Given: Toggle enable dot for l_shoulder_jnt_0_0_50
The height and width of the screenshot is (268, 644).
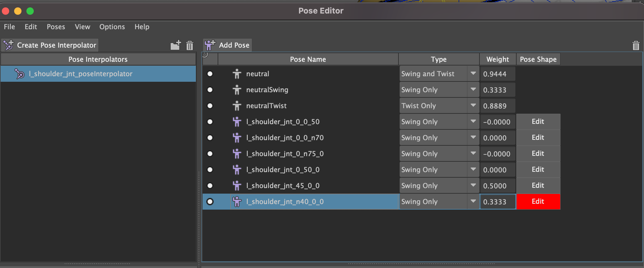Looking at the screenshot, I should click(x=210, y=122).
